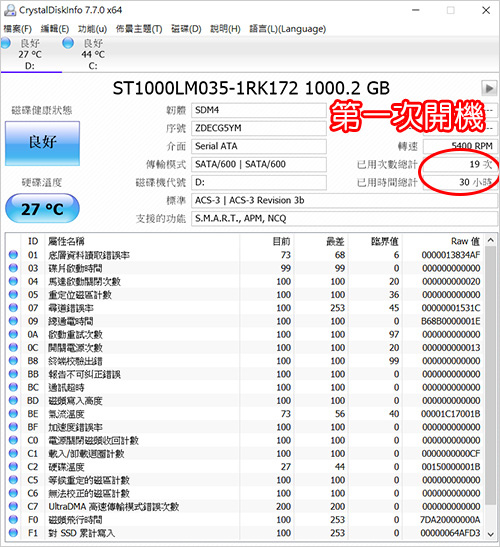Open the 檔案(F) menu
Image resolution: width=500 pixels, height=547 pixels.
[x=17, y=29]
